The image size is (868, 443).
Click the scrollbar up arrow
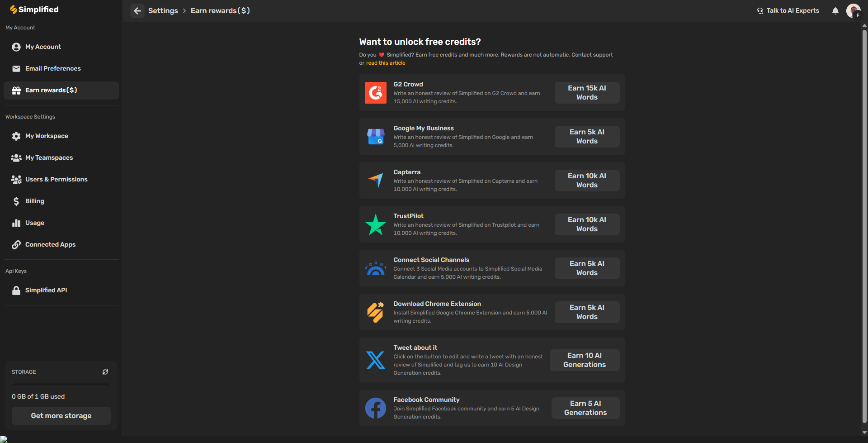coord(864,26)
